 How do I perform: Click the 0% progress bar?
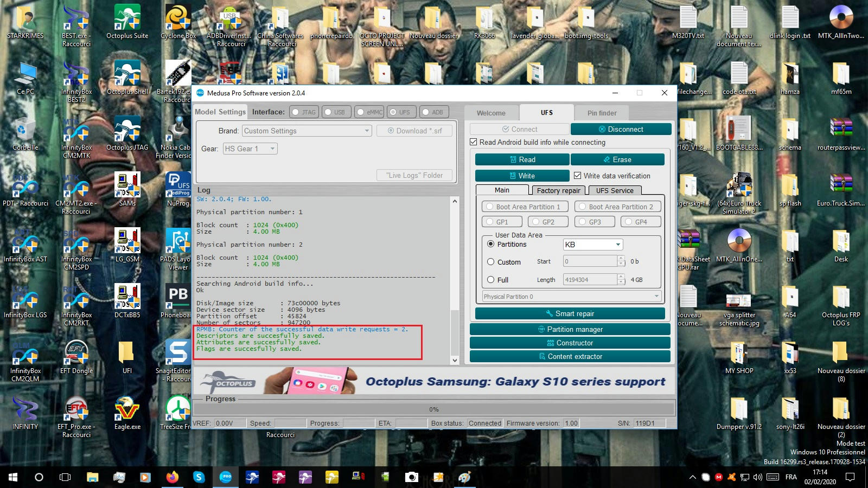434,408
